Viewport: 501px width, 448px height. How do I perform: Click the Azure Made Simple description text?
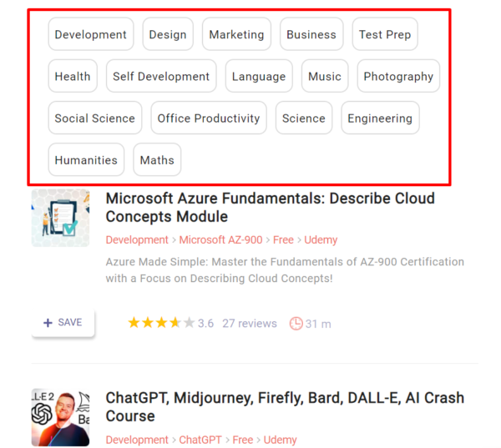point(285,270)
